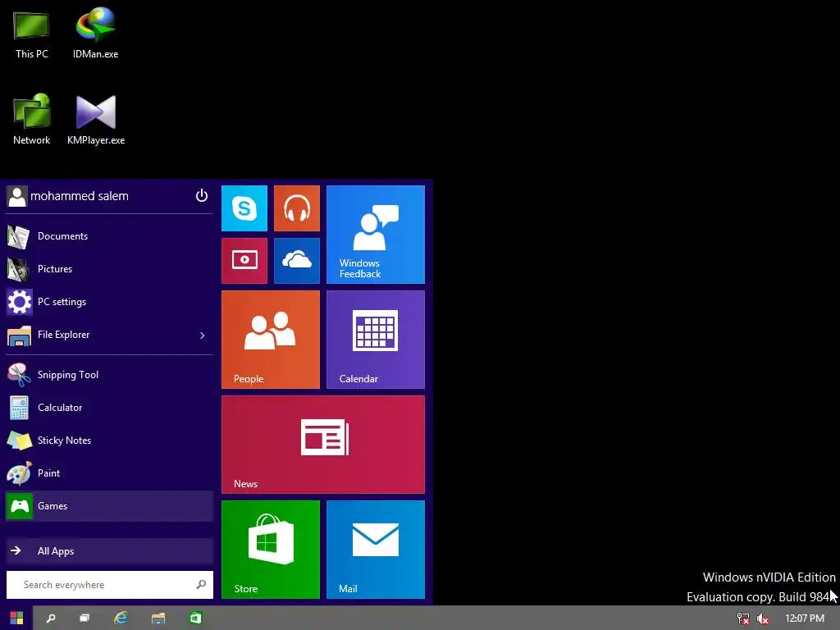Open Search from the taskbar
The width and height of the screenshot is (840, 630).
point(51,619)
